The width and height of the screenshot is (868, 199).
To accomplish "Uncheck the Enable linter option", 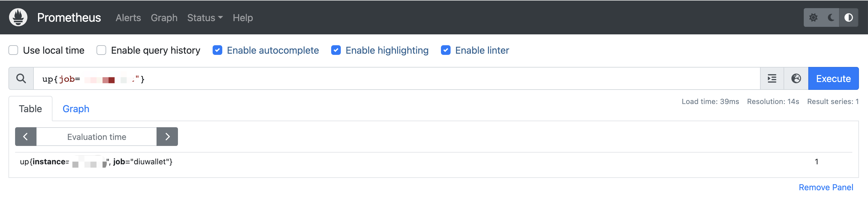I will [x=445, y=50].
